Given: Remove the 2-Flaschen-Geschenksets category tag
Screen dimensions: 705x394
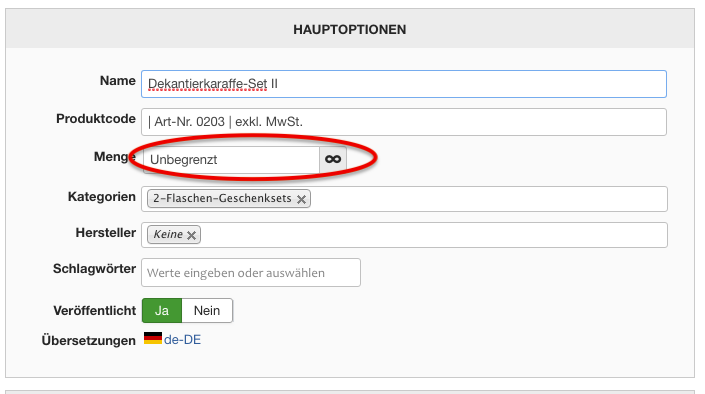Looking at the screenshot, I should 301,199.
